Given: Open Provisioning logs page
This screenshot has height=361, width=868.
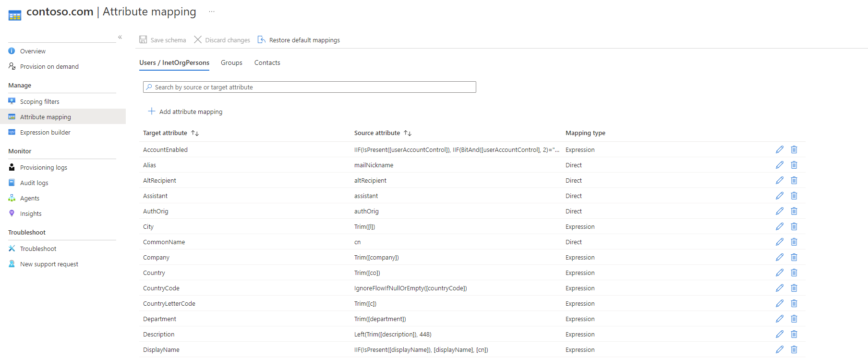Looking at the screenshot, I should click(43, 167).
